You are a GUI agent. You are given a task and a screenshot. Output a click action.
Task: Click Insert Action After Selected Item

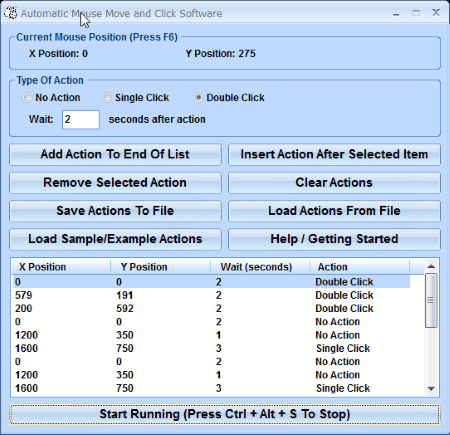(334, 154)
